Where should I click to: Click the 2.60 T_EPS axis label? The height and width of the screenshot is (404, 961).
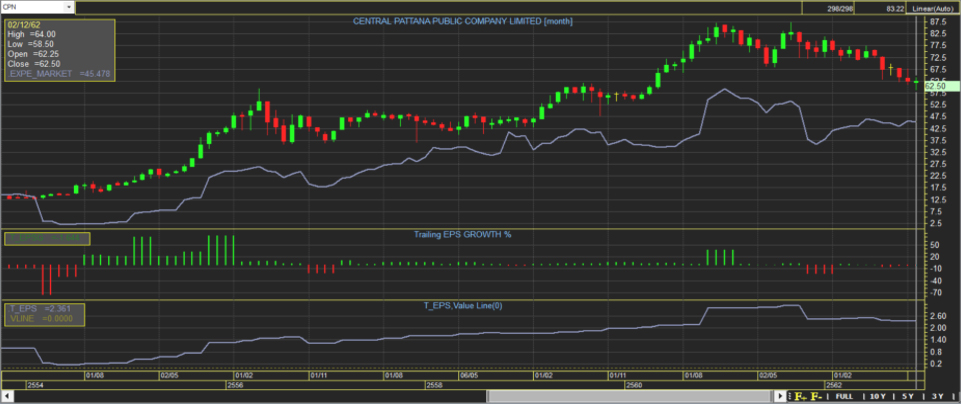938,316
